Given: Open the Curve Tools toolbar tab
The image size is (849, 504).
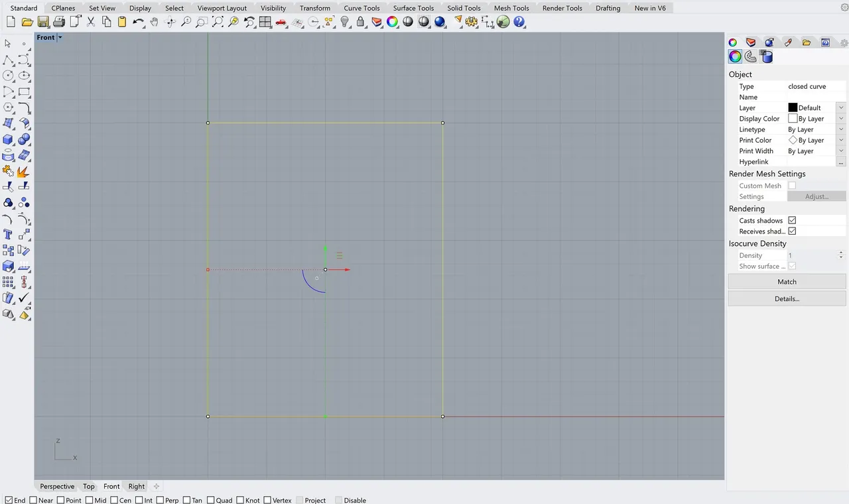Looking at the screenshot, I should (361, 8).
